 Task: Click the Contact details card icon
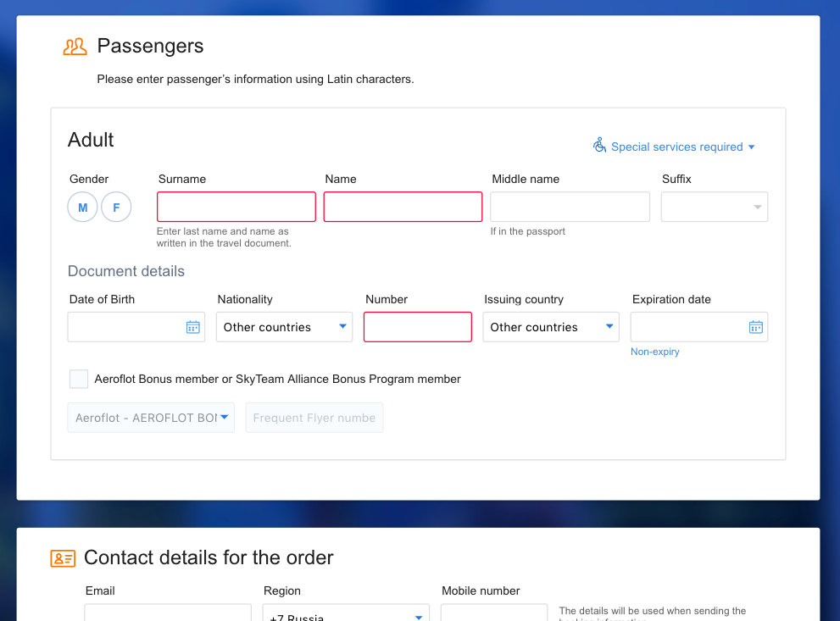[x=63, y=558]
